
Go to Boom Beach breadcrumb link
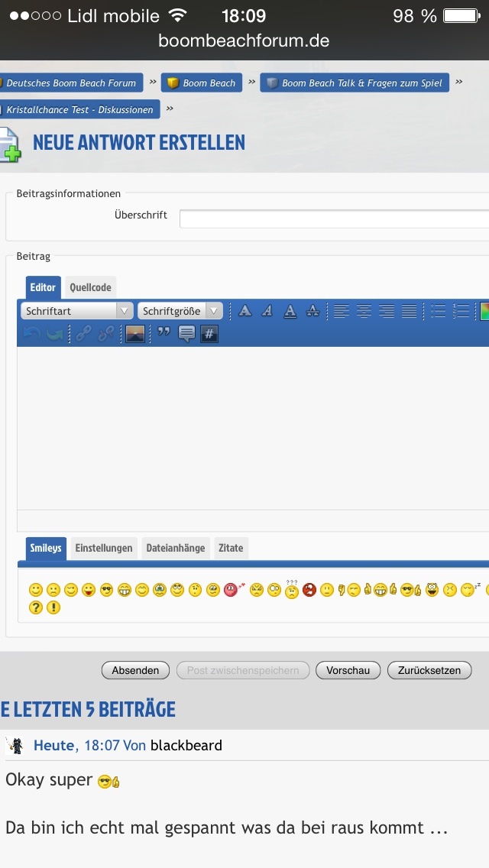[x=202, y=83]
